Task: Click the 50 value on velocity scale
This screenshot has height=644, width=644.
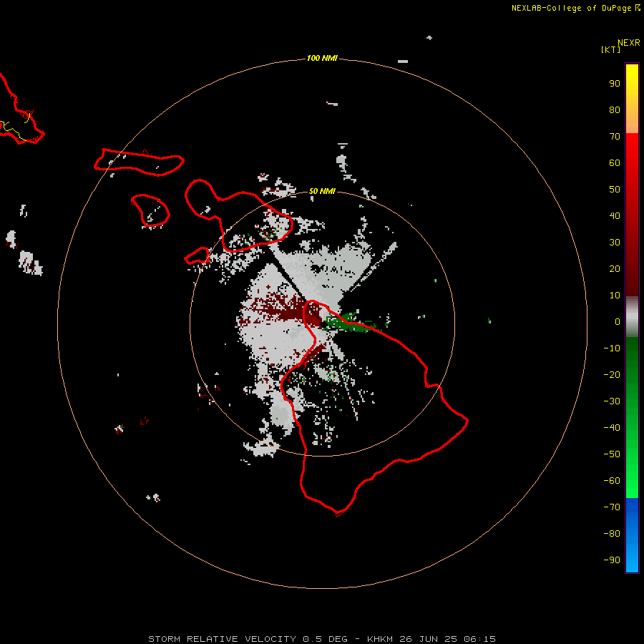Action: tap(615, 190)
